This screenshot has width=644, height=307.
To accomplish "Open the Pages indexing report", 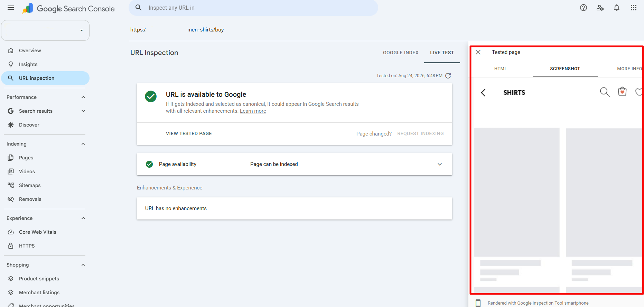I will coord(45,158).
